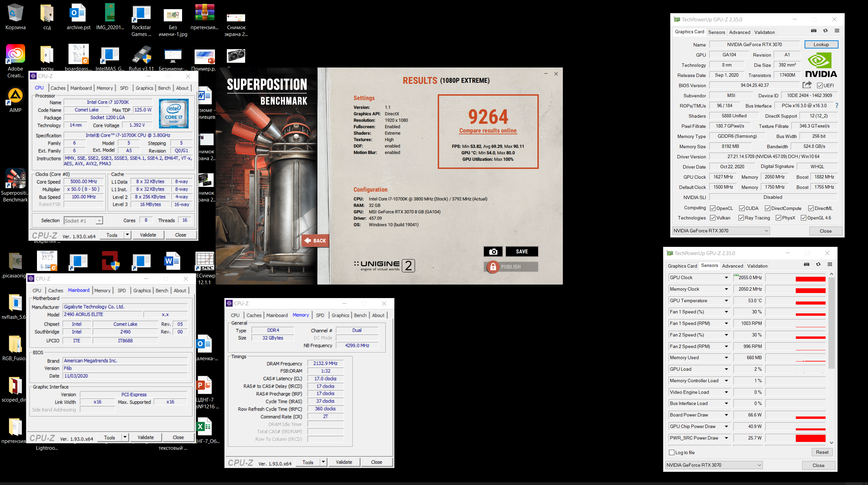Open the Tools dropdown arrow in the CPU-Z Memory window
Viewport: 868px width, 485px height.
pos(323,462)
